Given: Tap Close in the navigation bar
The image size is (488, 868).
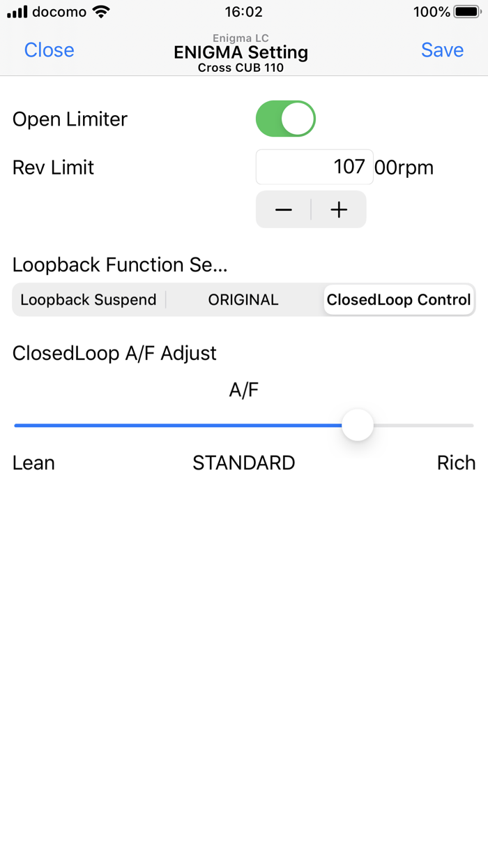Looking at the screenshot, I should [49, 50].
